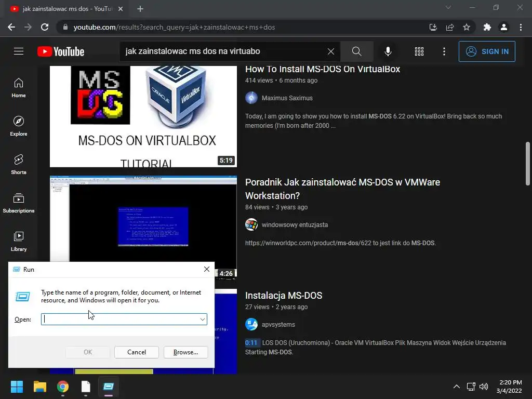Open the Chrome extensions puzzle icon
532x399 pixels.
[487, 27]
